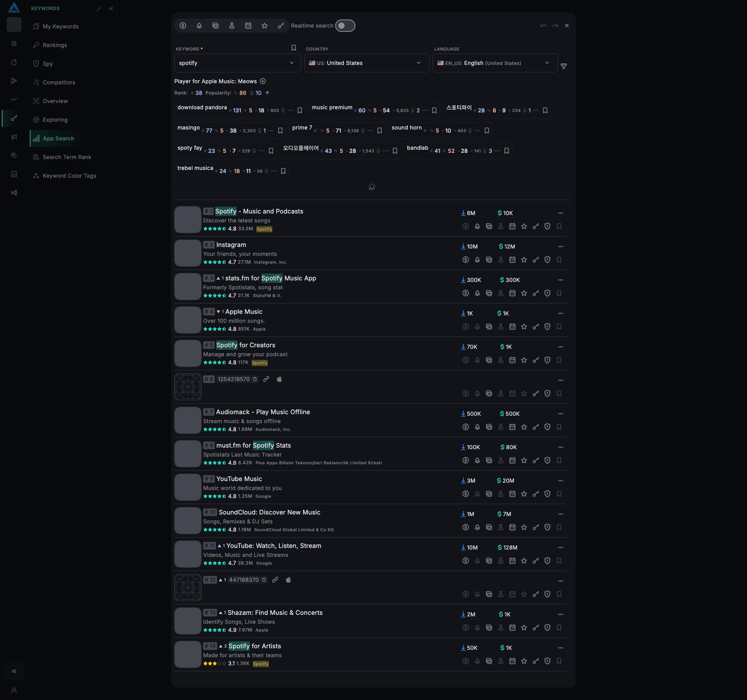Screen dimensions: 747x700
Task: Go to the Rankings section
Action: (54, 45)
